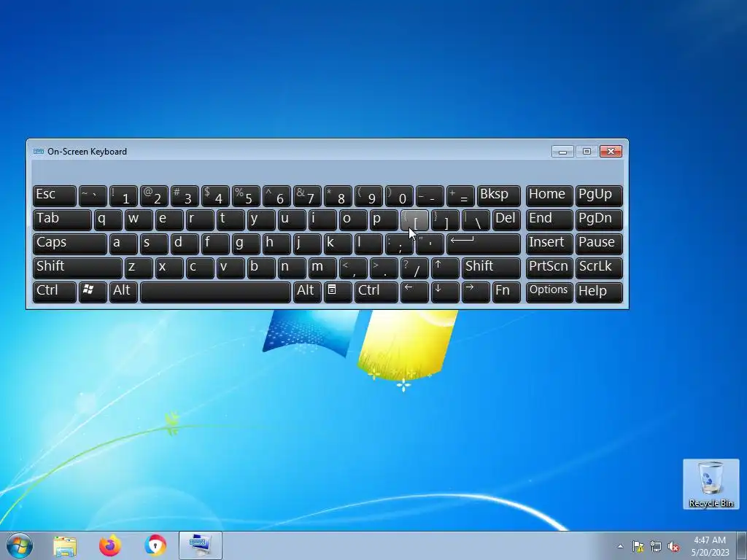Viewport: 747px width, 560px height.
Task: Click the On-Screen Keyboard taskbar button
Action: [x=201, y=545]
